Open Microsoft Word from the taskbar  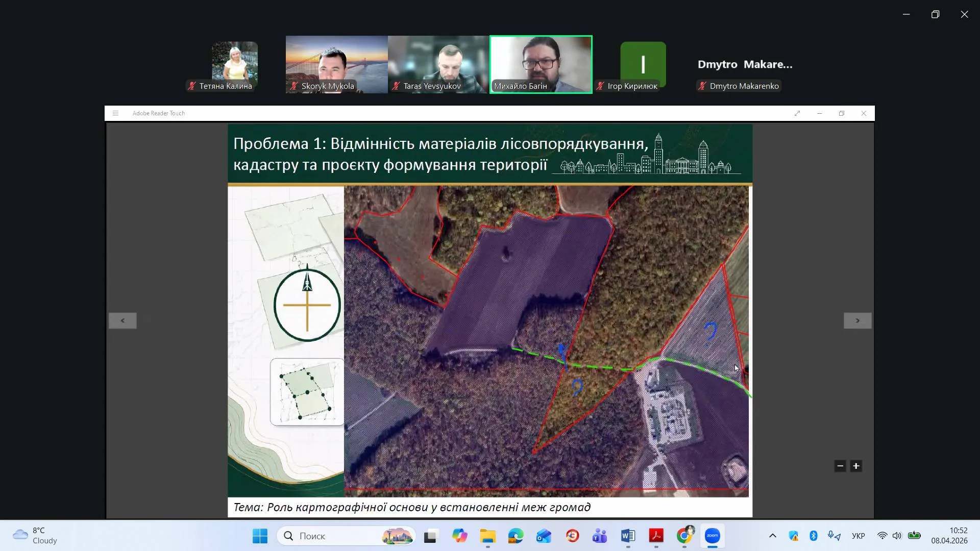coord(628,536)
